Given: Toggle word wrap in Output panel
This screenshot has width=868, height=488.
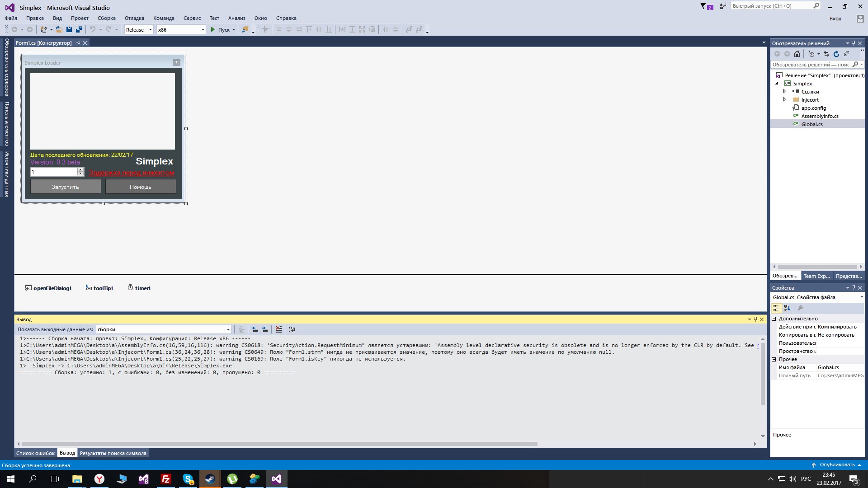Looking at the screenshot, I should coord(292,329).
